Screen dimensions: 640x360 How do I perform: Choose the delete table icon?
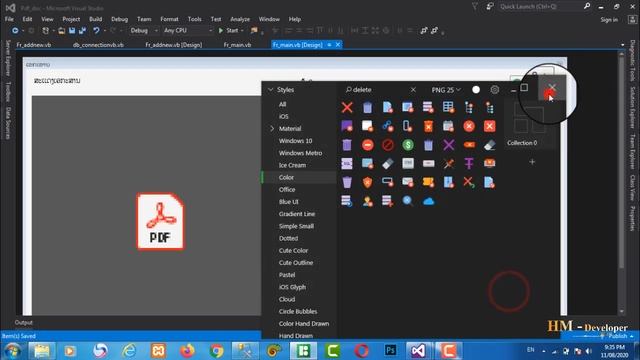tap(449, 107)
